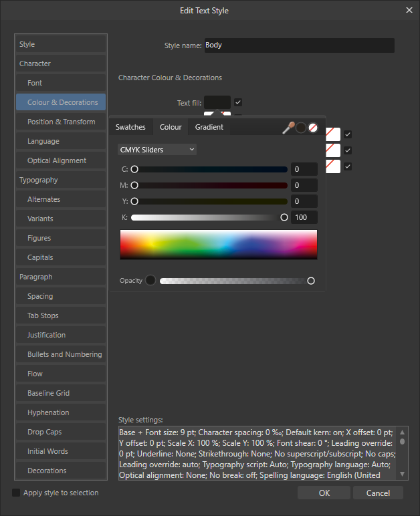Screen dimensions: 420x516
Task: Enable Apply style to selection
Action: 16,493
